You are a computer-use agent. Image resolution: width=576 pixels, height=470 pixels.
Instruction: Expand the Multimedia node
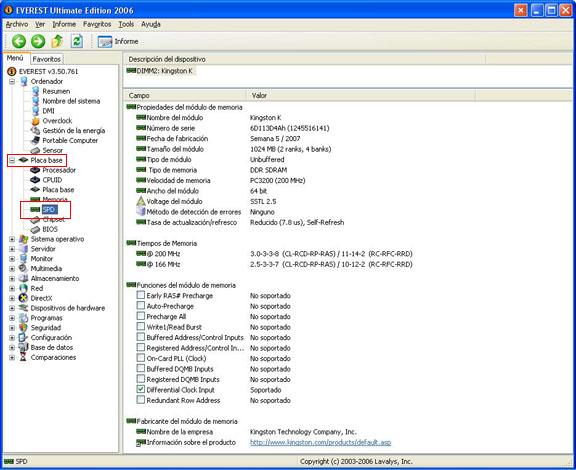(x=12, y=269)
